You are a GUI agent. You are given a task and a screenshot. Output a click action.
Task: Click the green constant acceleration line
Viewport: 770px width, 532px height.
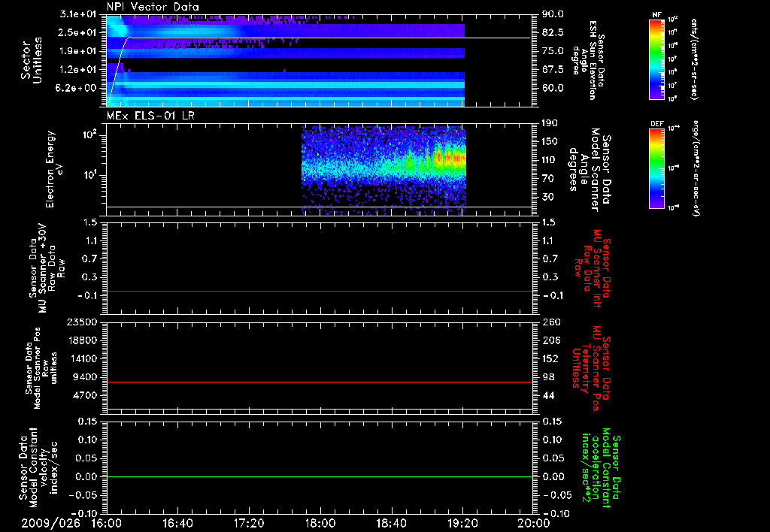click(x=319, y=476)
